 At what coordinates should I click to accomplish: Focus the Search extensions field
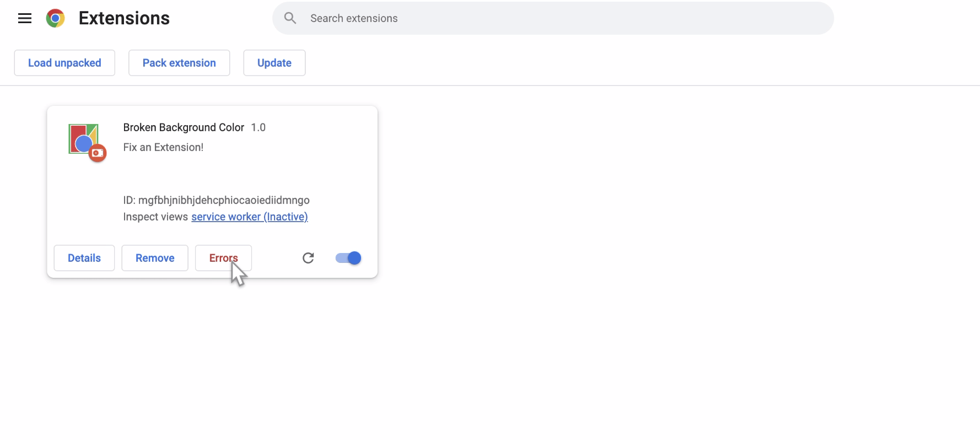point(551,18)
